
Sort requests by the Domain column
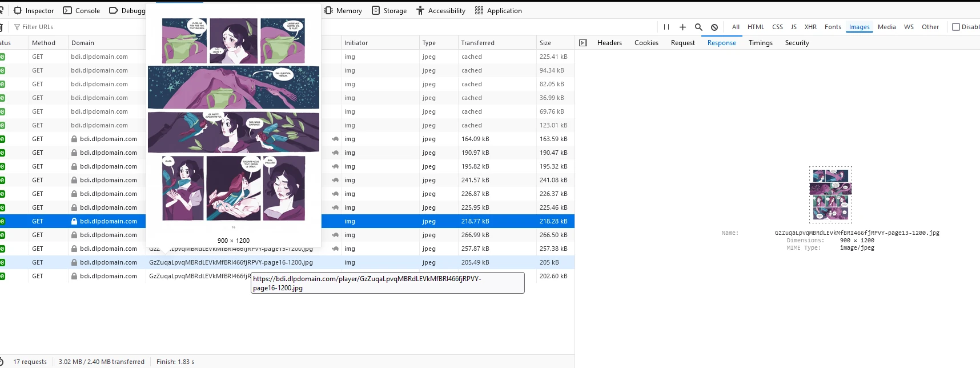[x=107, y=43]
